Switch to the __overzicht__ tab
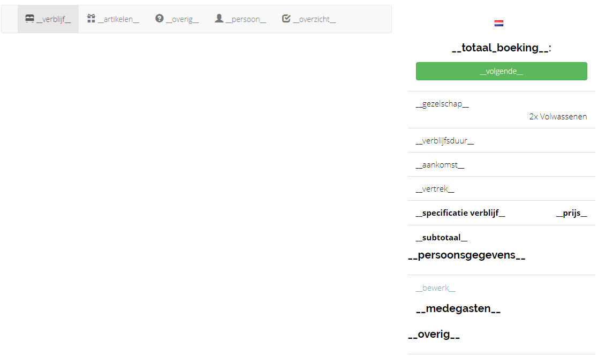 [309, 19]
